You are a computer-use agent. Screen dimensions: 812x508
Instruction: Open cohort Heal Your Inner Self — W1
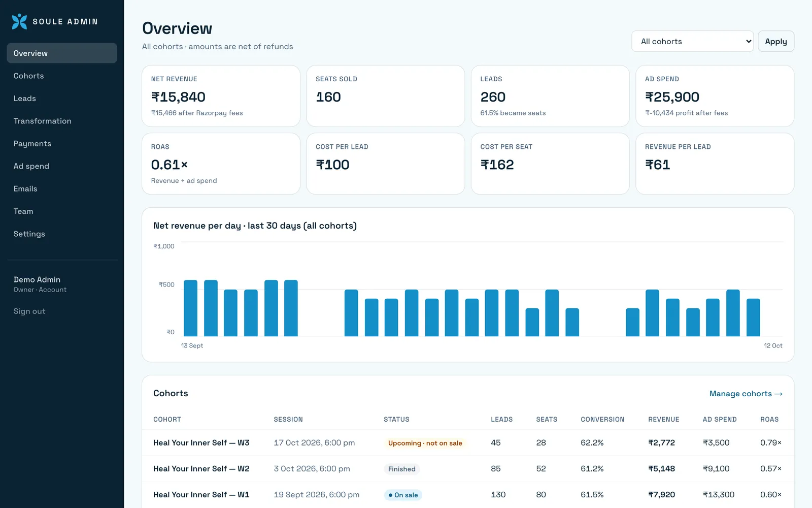pos(201,495)
